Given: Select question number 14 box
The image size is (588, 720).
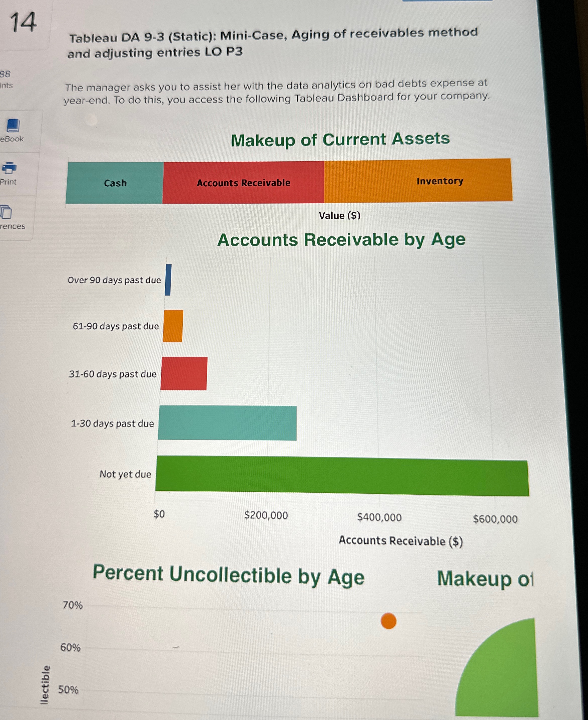Looking at the screenshot, I should pyautogui.click(x=23, y=23).
